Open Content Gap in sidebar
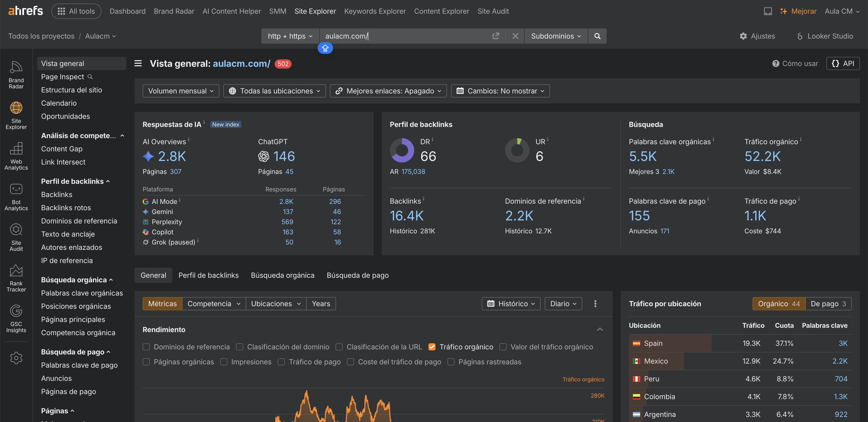The width and height of the screenshot is (868, 422). [x=62, y=149]
